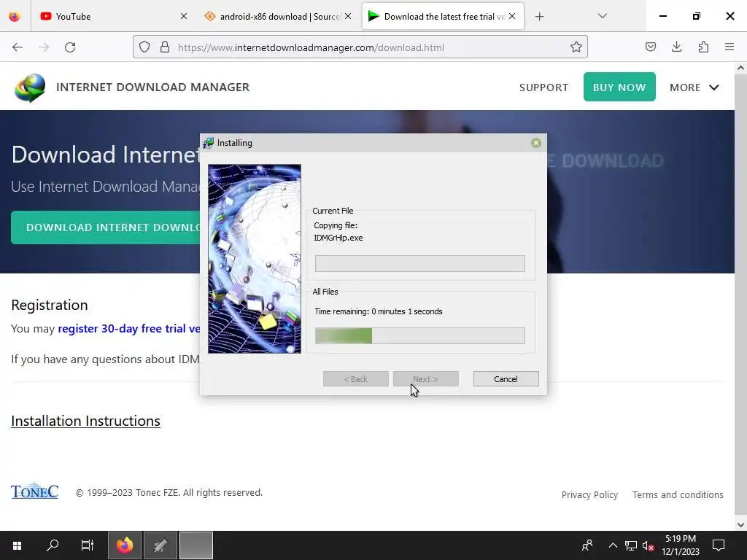
Task: Click the IDM globe logo
Action: (29, 87)
